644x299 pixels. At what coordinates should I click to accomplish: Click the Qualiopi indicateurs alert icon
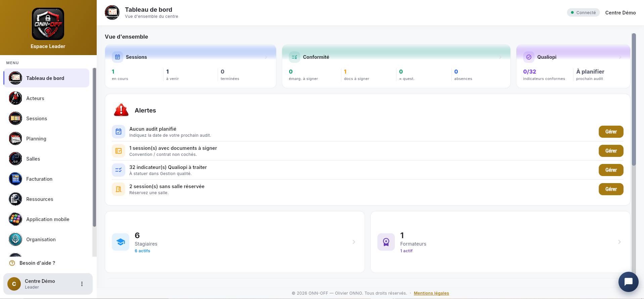coord(119,170)
